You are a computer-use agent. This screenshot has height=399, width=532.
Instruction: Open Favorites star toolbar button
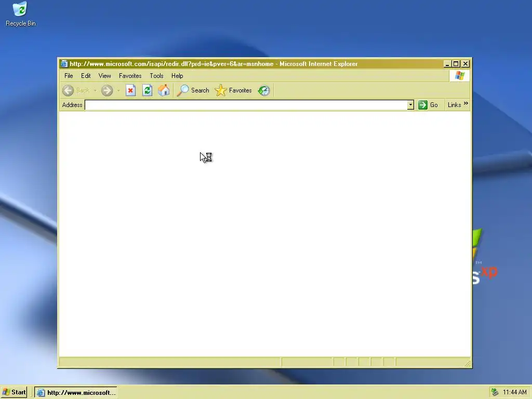click(233, 90)
